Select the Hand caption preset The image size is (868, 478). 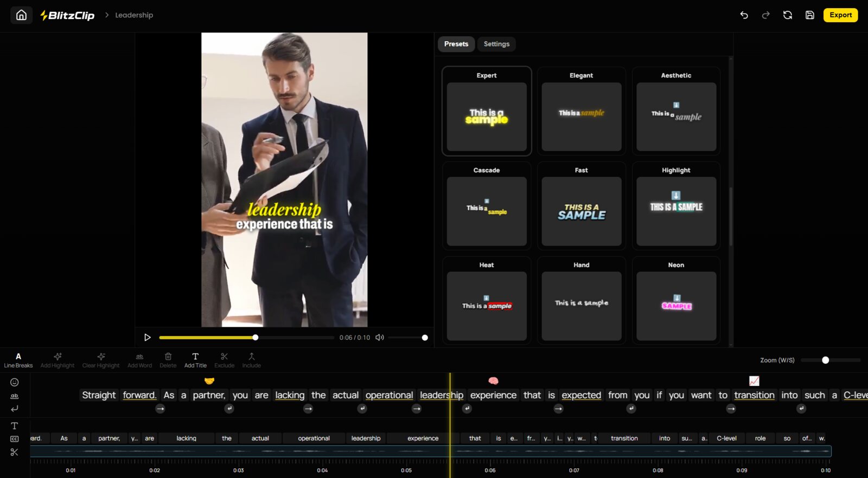pos(582,301)
